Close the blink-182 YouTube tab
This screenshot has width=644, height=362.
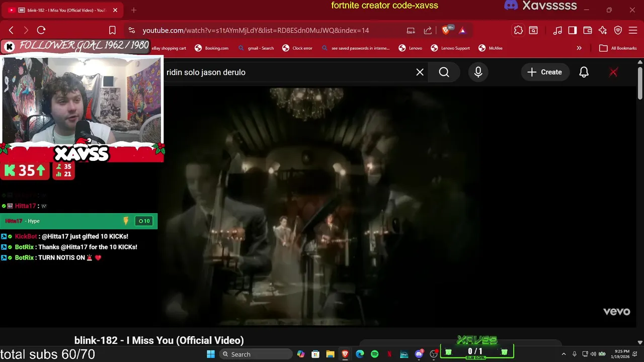pos(115,10)
